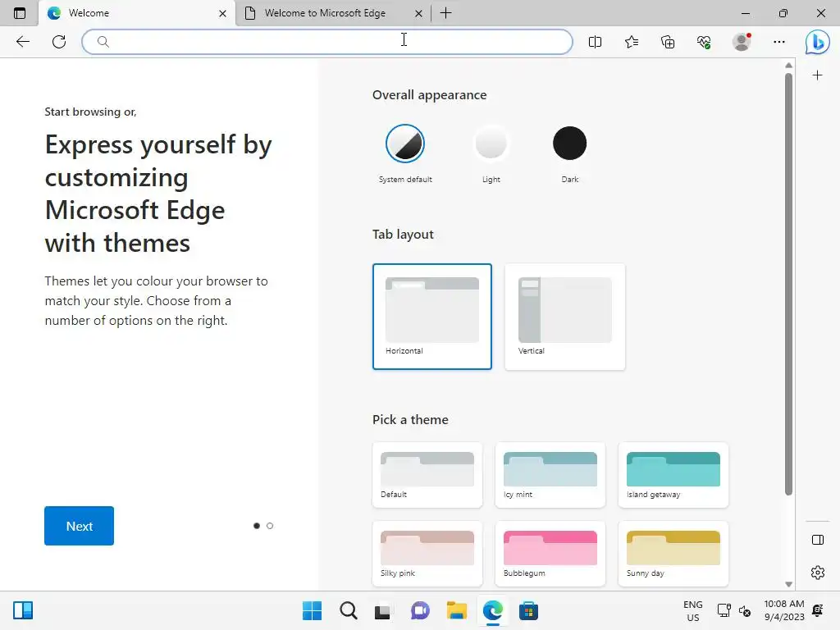Image resolution: width=840 pixels, height=630 pixels.
Task: Click Microsoft Edge taskbar icon
Action: point(492,610)
